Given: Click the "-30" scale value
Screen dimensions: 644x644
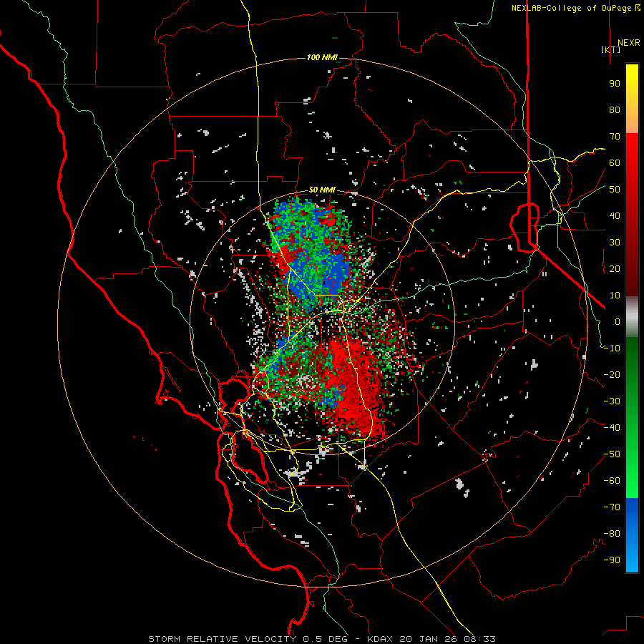Looking at the screenshot, I should (x=612, y=401).
